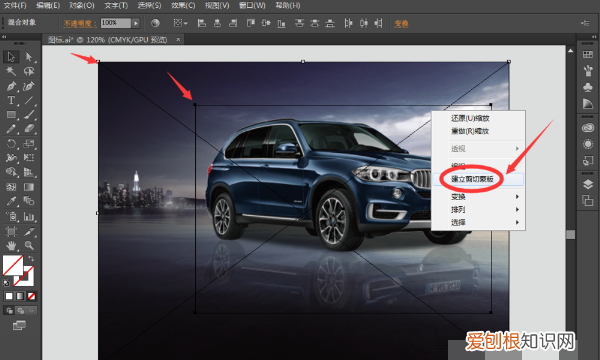Click the opacity 100% input field

(x=116, y=23)
